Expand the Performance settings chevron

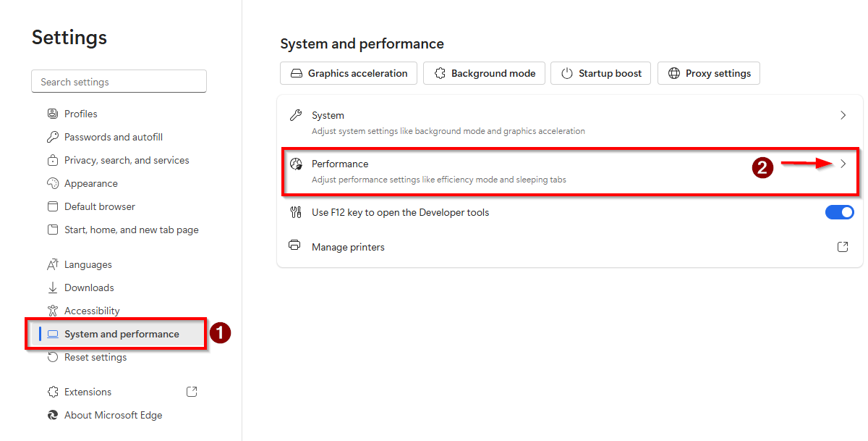[843, 164]
